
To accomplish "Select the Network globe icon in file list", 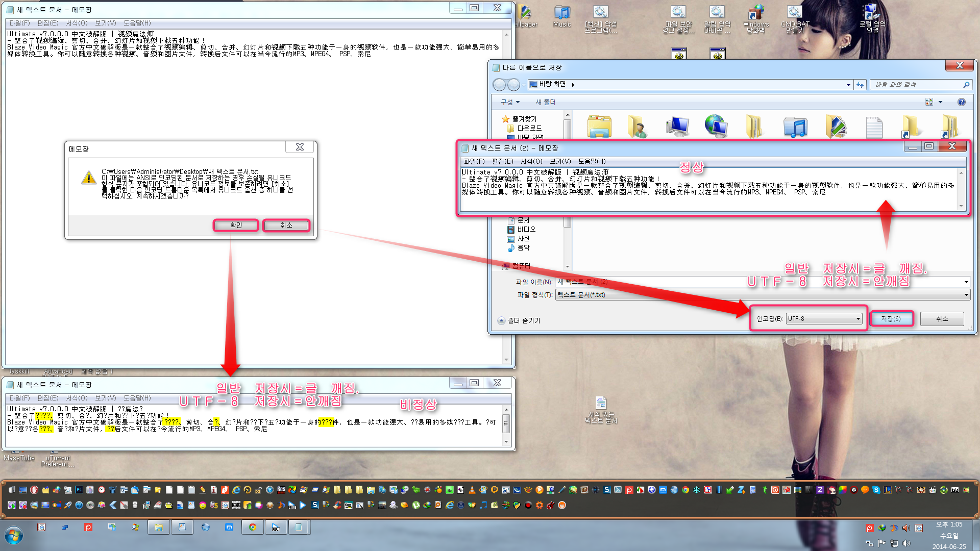I will click(716, 127).
